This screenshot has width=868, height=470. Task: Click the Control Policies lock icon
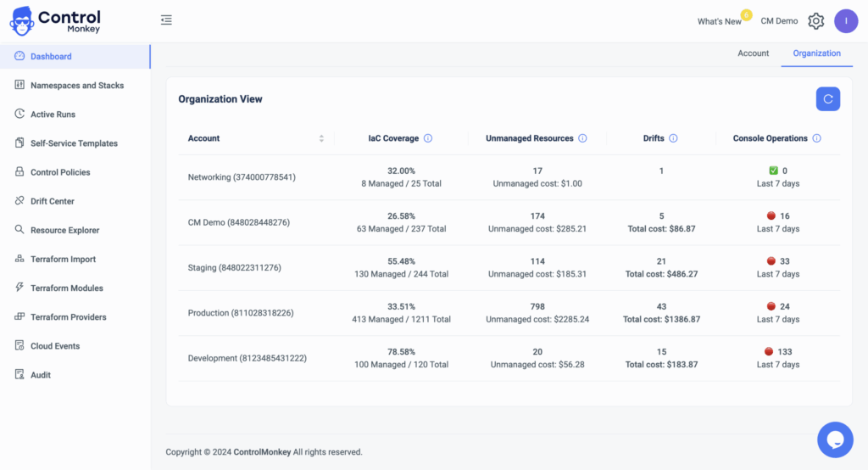(x=19, y=171)
